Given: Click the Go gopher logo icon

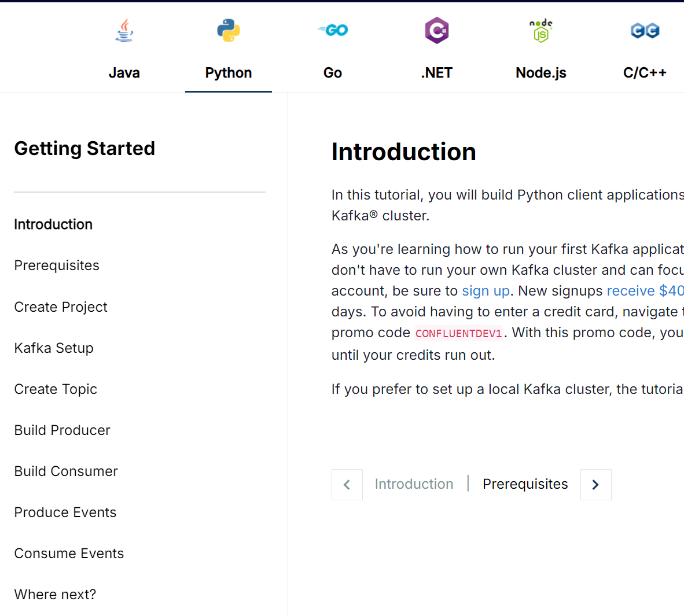Looking at the screenshot, I should [333, 30].
